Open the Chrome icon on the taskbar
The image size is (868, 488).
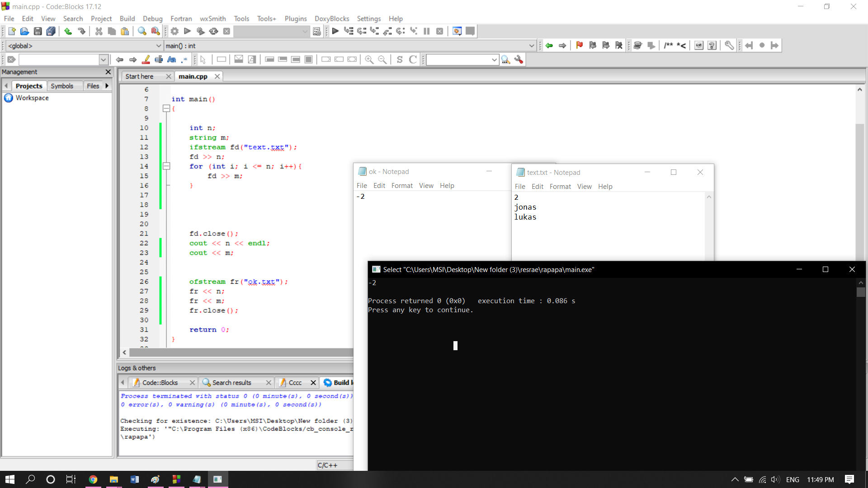[93, 479]
